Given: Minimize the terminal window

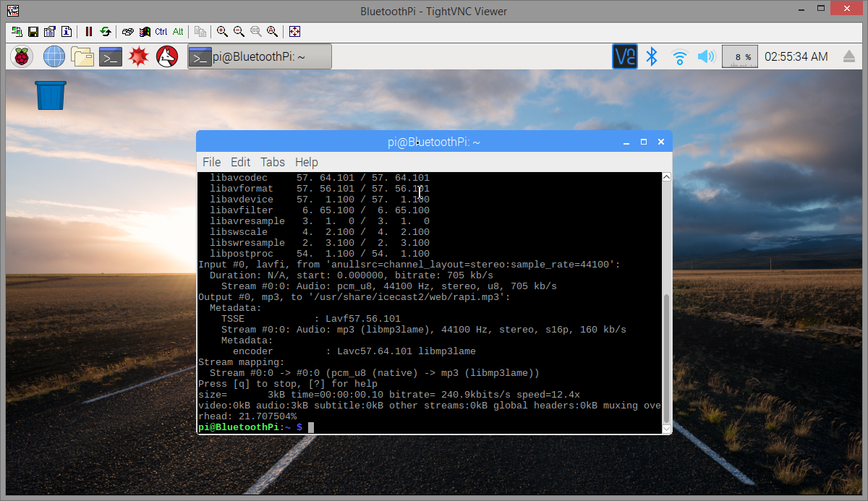Looking at the screenshot, I should coord(627,142).
